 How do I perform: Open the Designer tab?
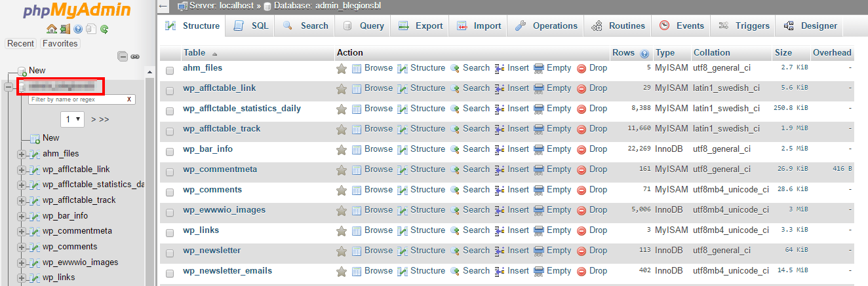pos(810,26)
